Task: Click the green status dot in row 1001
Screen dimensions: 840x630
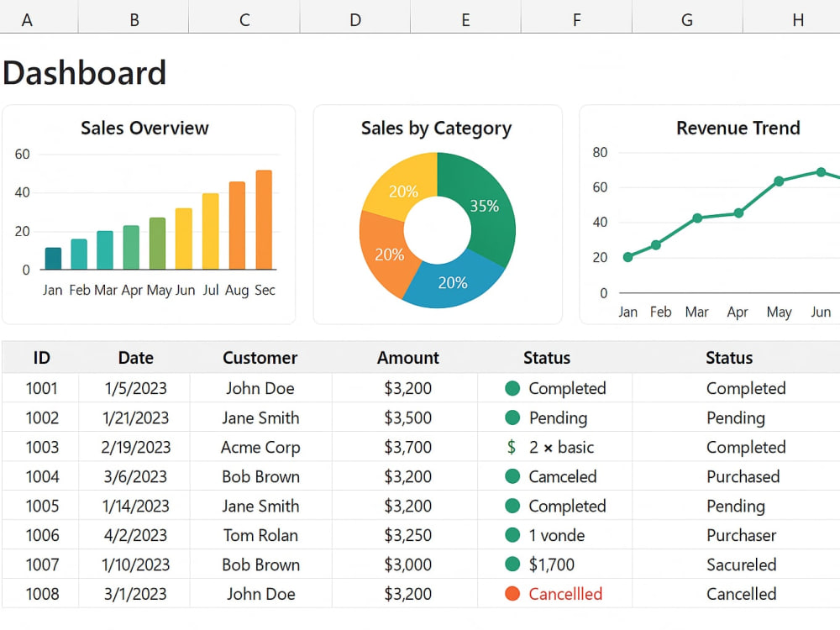Action: pos(512,388)
